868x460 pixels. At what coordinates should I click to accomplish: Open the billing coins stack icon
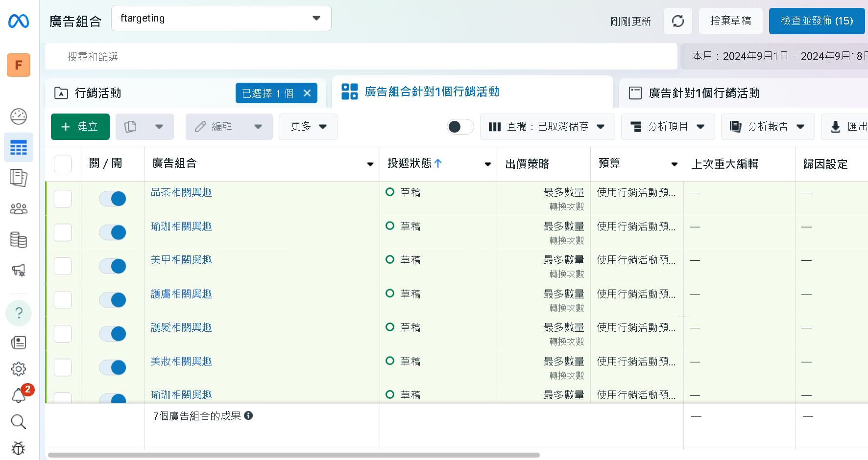coord(19,240)
